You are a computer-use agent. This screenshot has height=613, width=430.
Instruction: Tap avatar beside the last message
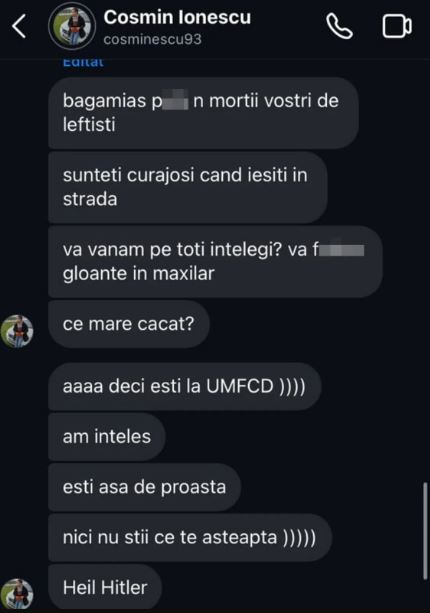tap(17, 594)
